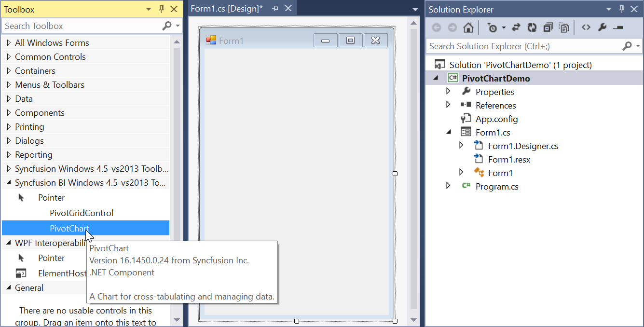Image resolution: width=644 pixels, height=327 pixels.
Task: Click the Home icon in Solution Explorer
Action: point(468,27)
